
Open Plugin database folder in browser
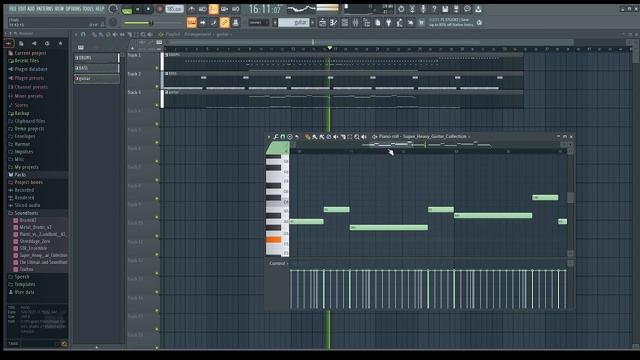click(31, 69)
